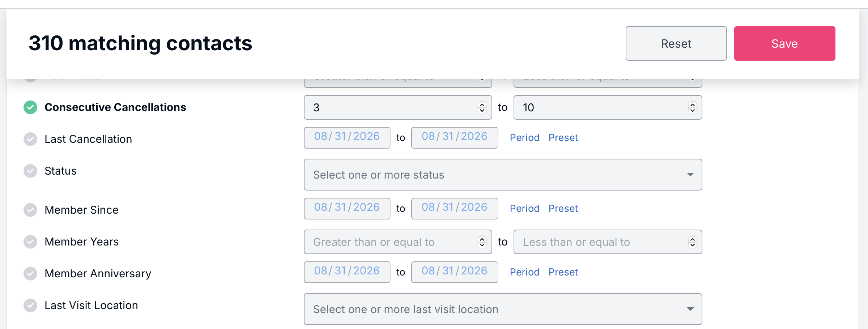Image resolution: width=868 pixels, height=329 pixels.
Task: Open the Last Visit Location dropdown
Action: click(x=503, y=309)
